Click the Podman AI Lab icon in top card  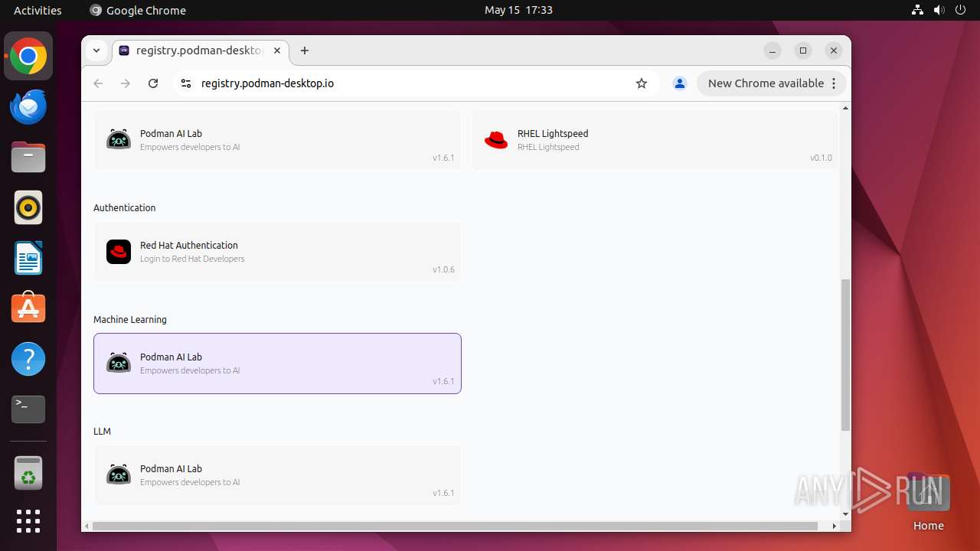119,139
